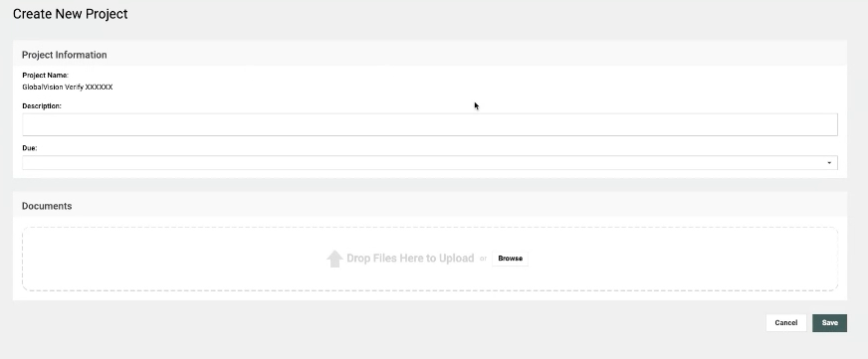Viewport: 868px width, 359px height.
Task: Save the new project
Action: 829,323
